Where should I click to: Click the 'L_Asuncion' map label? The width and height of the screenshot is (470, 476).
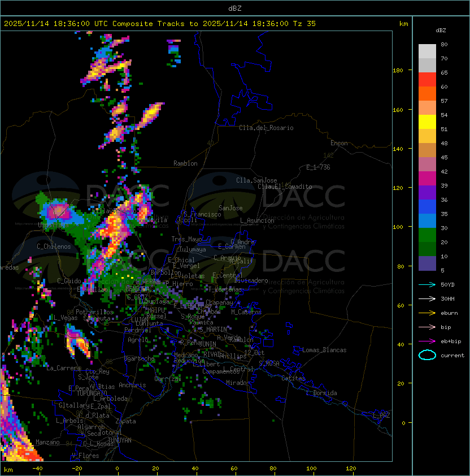click(257, 220)
